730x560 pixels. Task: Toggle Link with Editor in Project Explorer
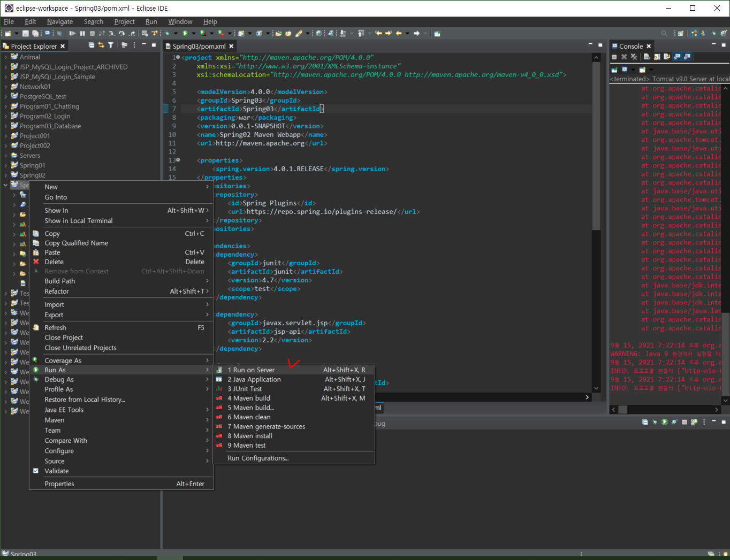click(101, 45)
